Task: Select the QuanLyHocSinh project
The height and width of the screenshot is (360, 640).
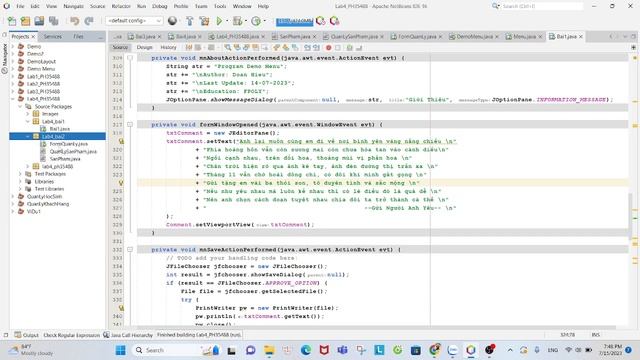Action: pos(44,196)
